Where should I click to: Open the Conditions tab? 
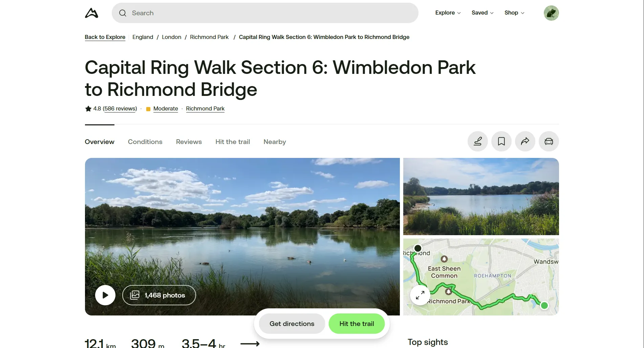tap(145, 142)
